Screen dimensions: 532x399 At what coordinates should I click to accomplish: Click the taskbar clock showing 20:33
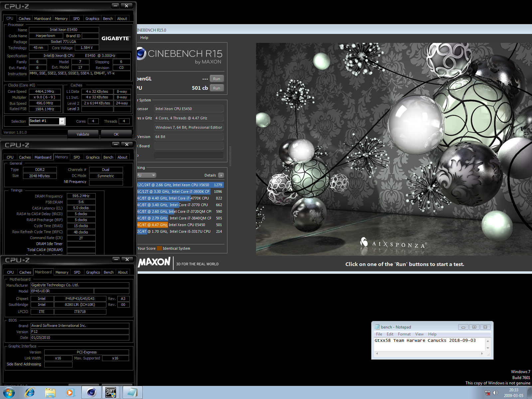[513, 393]
